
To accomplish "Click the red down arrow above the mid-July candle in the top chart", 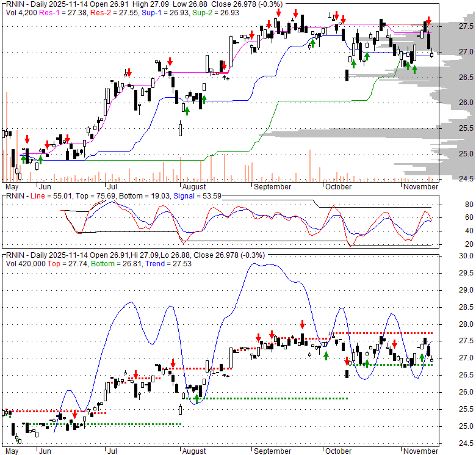I will (128, 73).
